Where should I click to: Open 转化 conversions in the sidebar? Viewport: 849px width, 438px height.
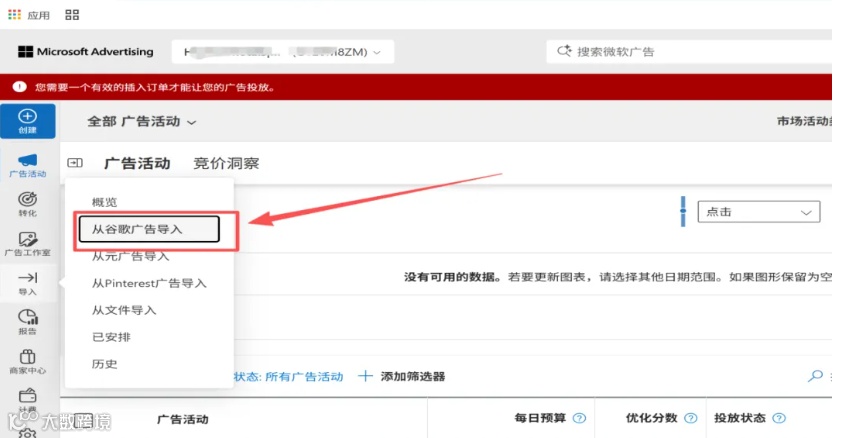28,204
